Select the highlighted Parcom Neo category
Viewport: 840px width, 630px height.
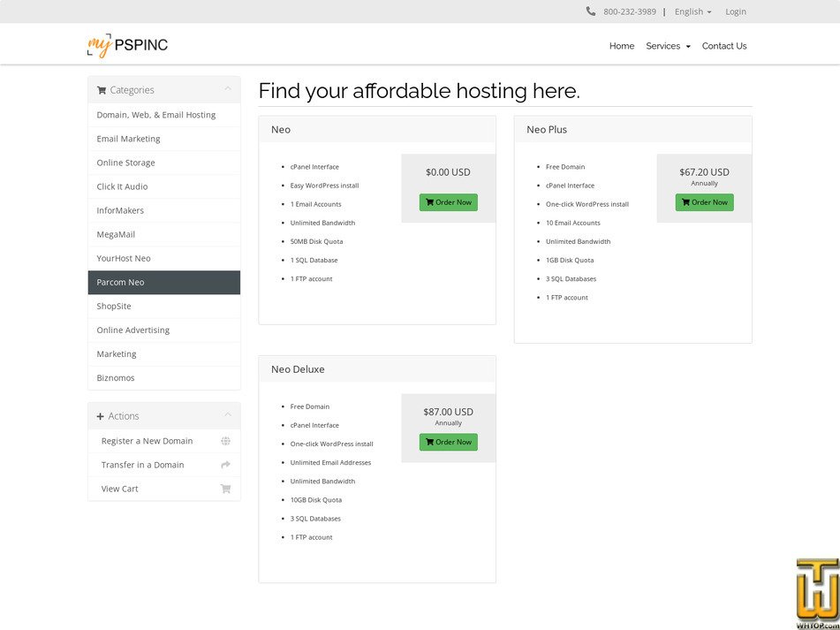coord(164,283)
